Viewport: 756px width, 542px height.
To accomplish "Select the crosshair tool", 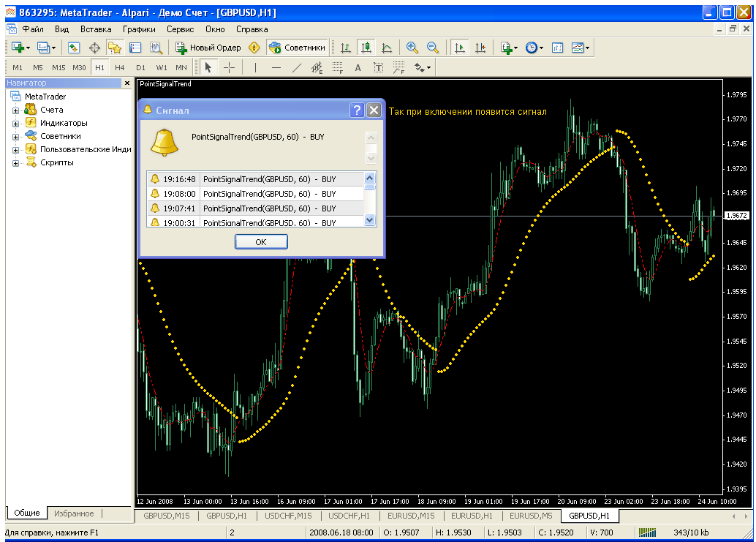I will [x=229, y=67].
